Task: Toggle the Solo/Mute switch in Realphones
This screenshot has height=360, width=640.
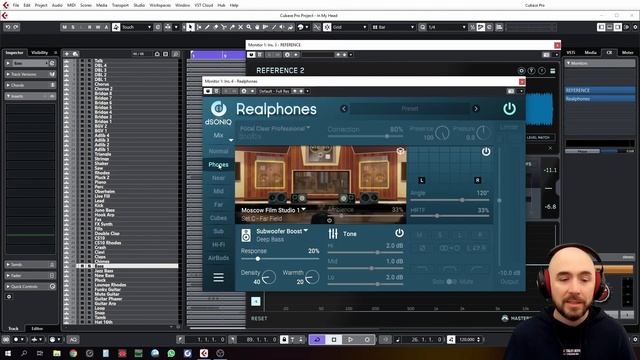Action: pos(451,282)
